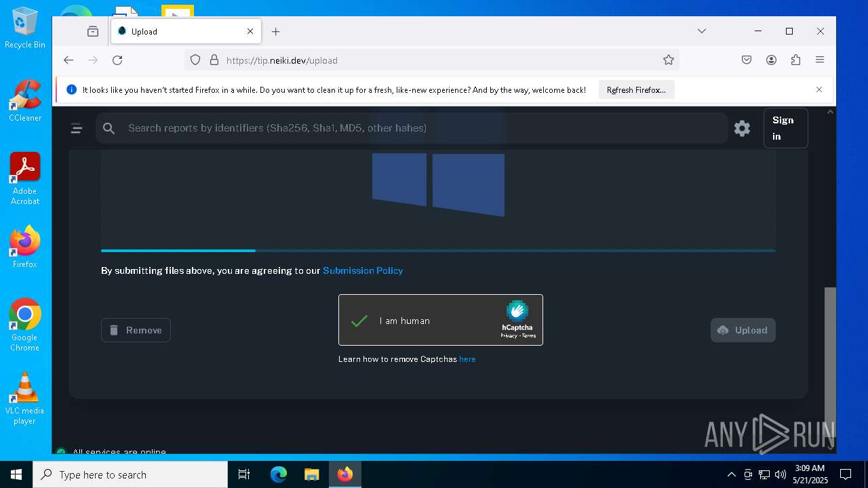This screenshot has width=868, height=488.
Task: Close the Upload tab
Action: pyautogui.click(x=250, y=31)
